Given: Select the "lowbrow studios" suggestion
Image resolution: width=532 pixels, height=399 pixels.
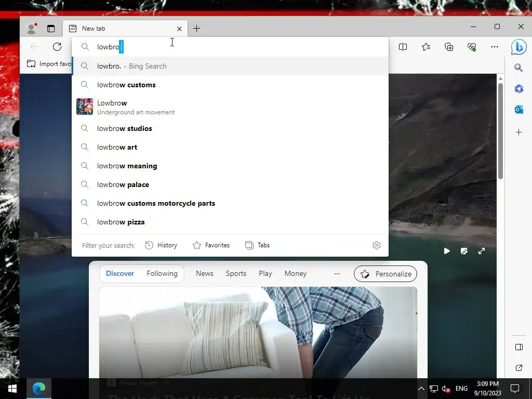Looking at the screenshot, I should (230, 129).
